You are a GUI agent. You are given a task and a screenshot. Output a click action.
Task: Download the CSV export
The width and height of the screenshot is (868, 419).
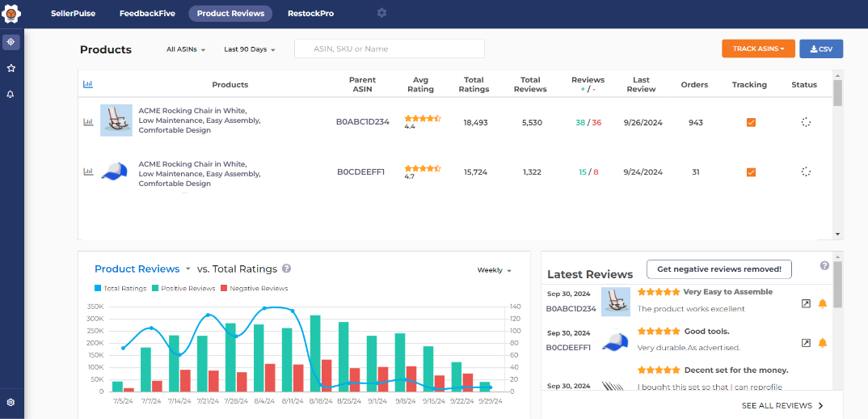[821, 49]
